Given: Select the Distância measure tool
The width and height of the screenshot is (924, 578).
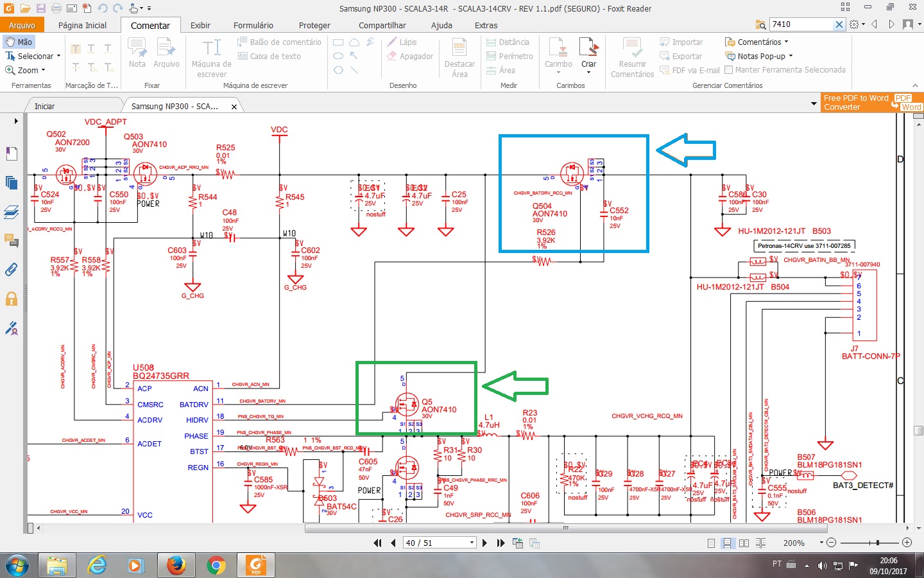Looking at the screenshot, I should tap(508, 42).
